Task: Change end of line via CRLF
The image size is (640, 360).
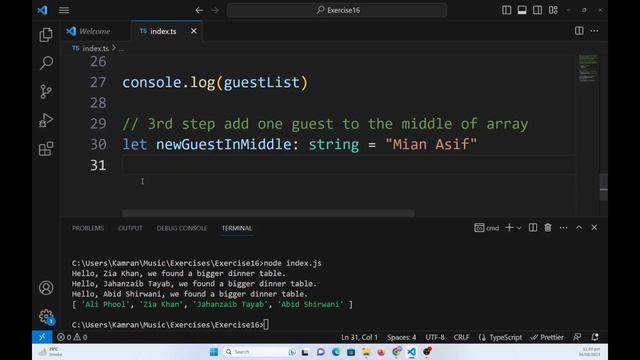Action: [461, 337]
